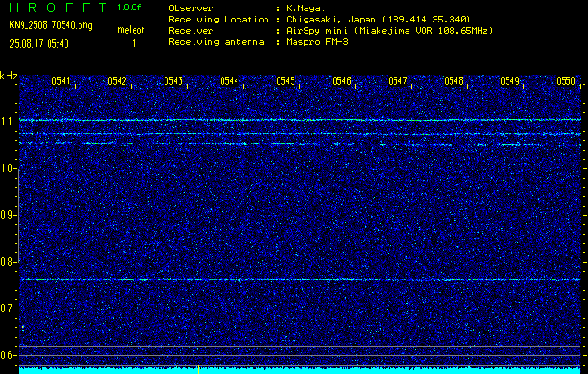The width and height of the screenshot is (588, 374).
Task: Click the 0547 time marker
Action: (x=397, y=81)
